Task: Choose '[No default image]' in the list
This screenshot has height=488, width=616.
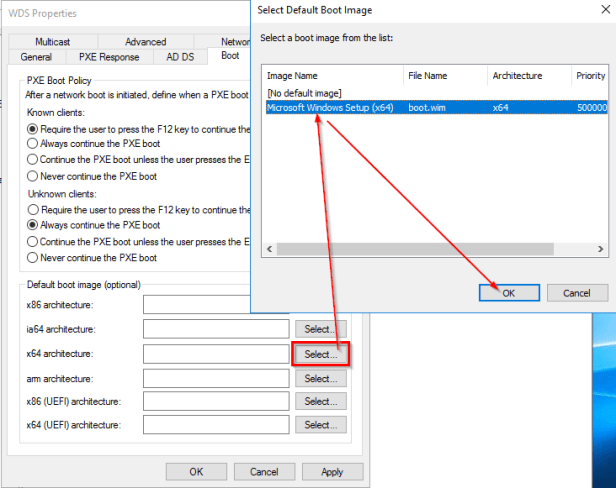Action: [299, 91]
